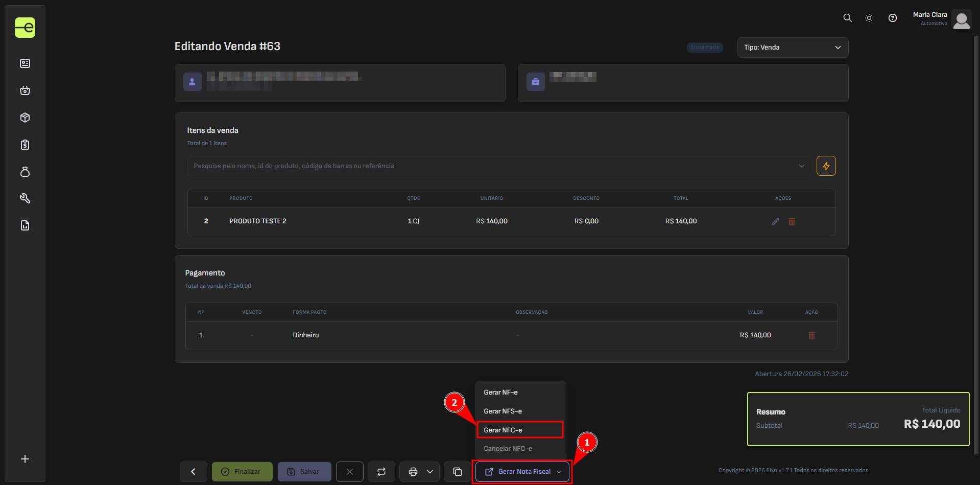
Task: Open the wrench tools sidebar icon
Action: click(25, 198)
